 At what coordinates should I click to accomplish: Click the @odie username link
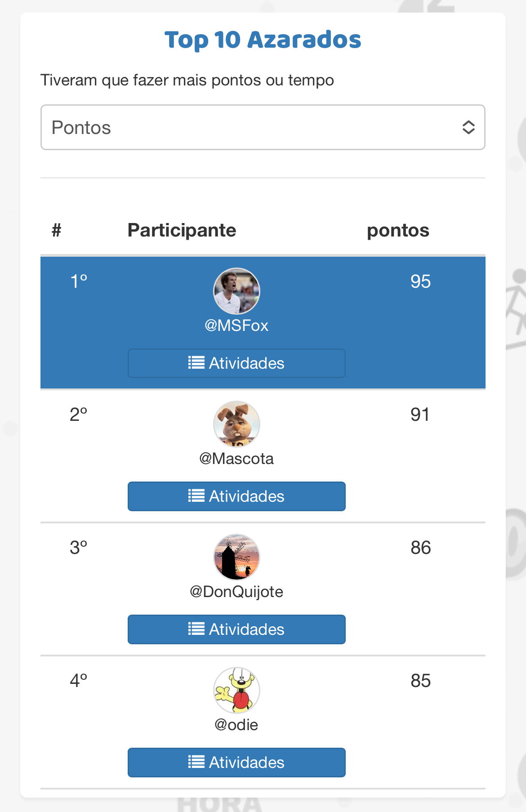click(x=236, y=725)
